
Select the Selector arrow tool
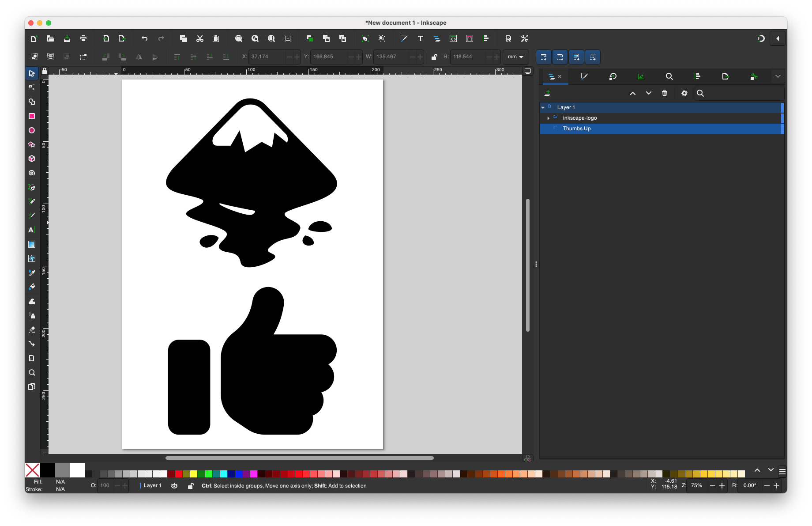coord(32,73)
